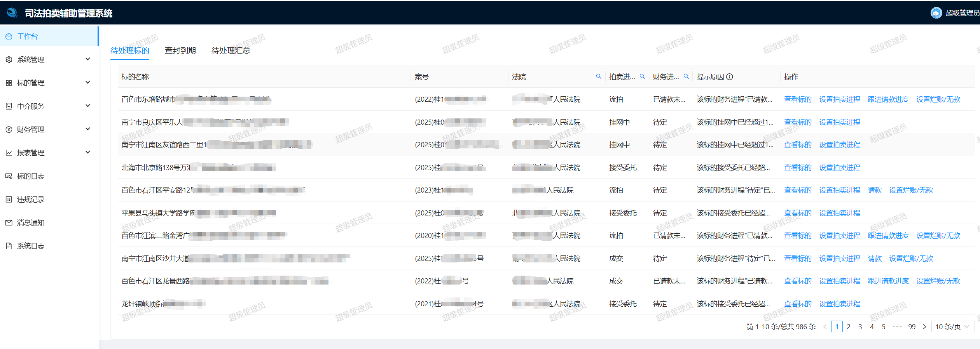Go to page 2 of results
This screenshot has height=349, width=980.
tap(849, 327)
